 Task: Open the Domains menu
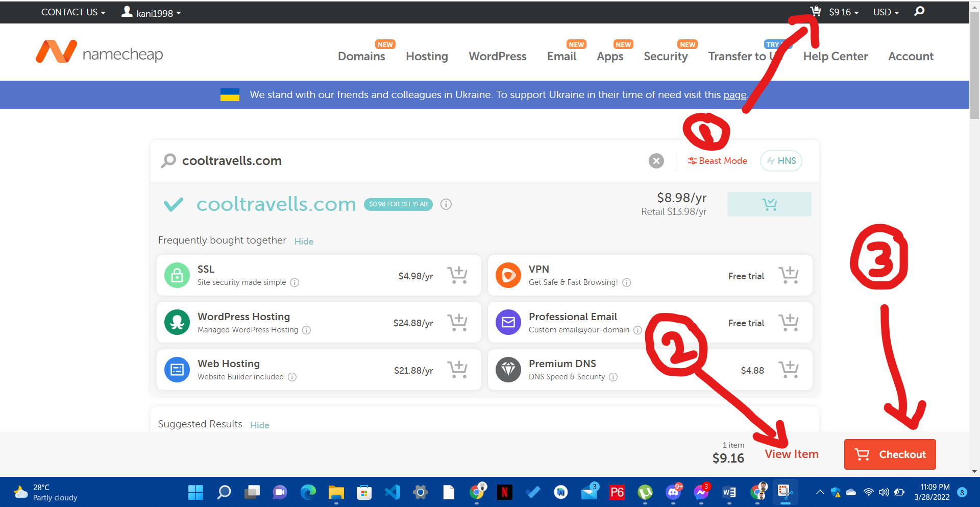[x=361, y=56]
